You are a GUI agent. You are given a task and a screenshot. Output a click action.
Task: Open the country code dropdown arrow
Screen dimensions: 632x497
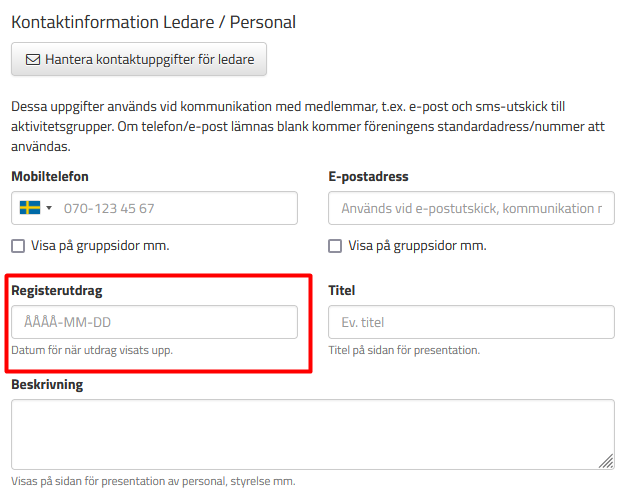[x=49, y=208]
